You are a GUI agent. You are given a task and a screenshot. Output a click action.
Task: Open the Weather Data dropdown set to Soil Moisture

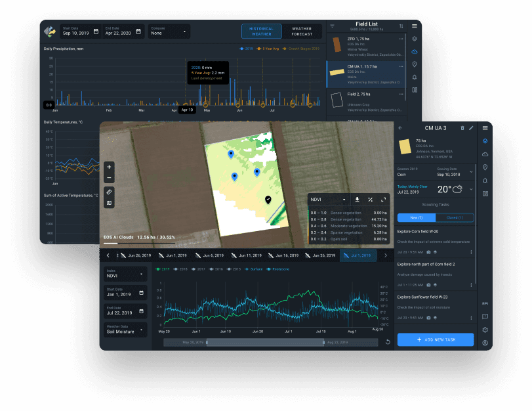pyautogui.click(x=125, y=330)
